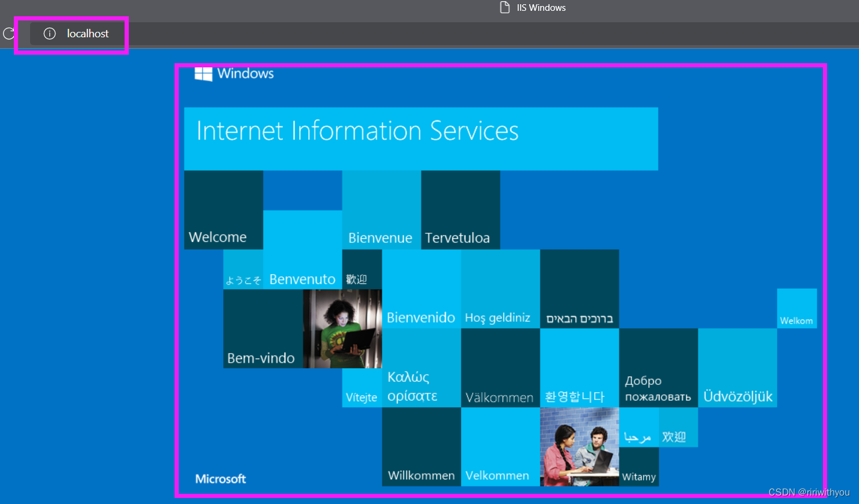The height and width of the screenshot is (504, 859).
Task: Click photo of two people at laptop
Action: [x=580, y=446]
